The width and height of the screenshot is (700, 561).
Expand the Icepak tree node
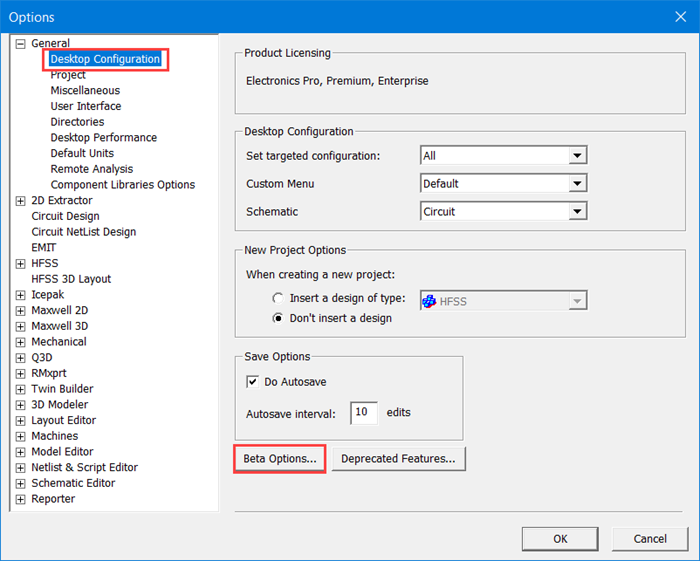[x=21, y=295]
